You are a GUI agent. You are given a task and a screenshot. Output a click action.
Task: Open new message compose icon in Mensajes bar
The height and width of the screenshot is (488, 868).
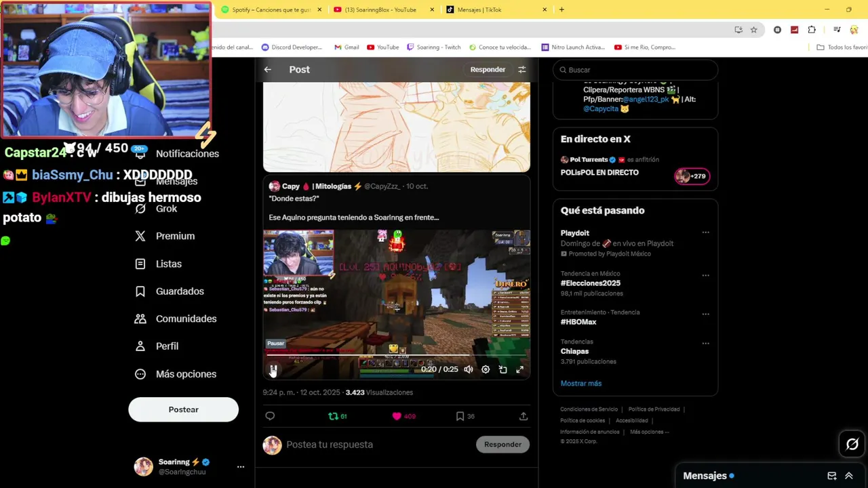(832, 476)
